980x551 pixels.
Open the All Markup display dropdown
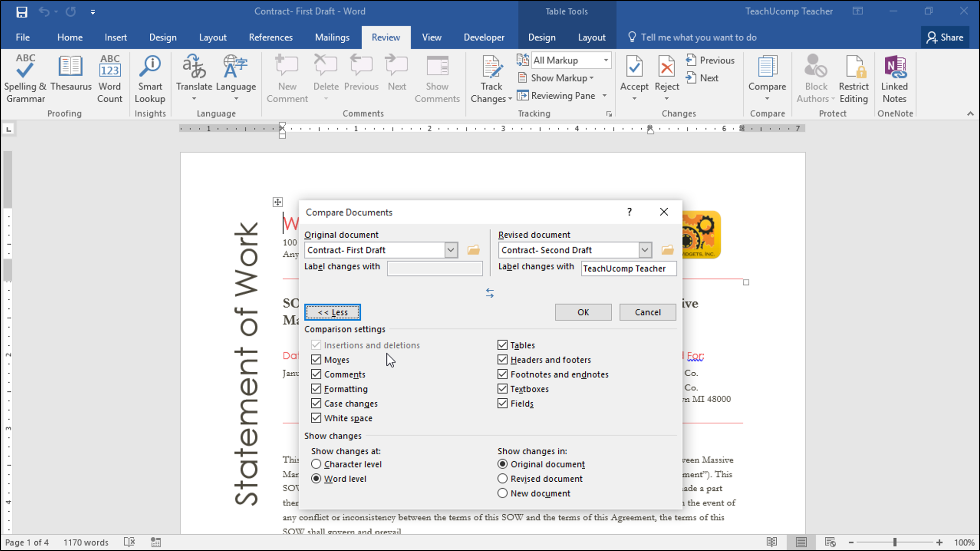click(606, 60)
